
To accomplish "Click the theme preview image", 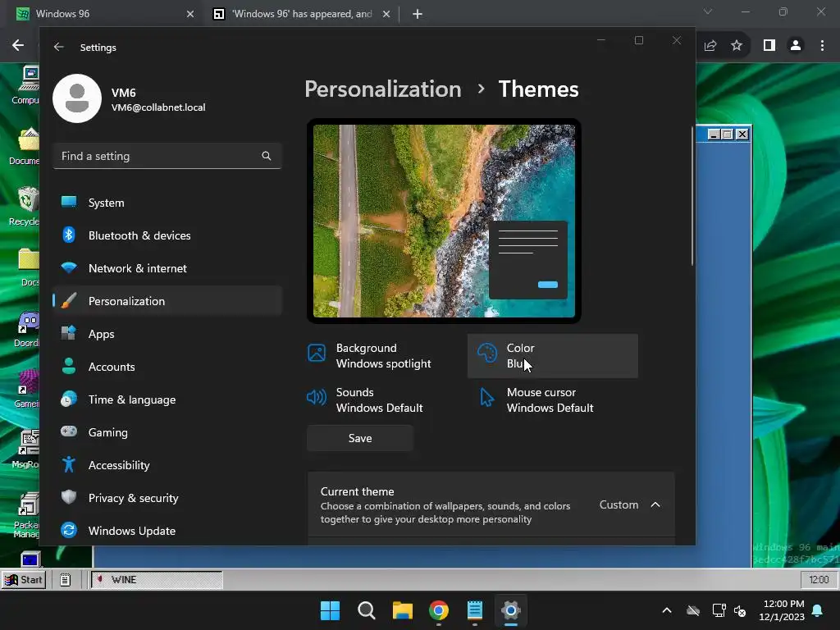I will (444, 221).
